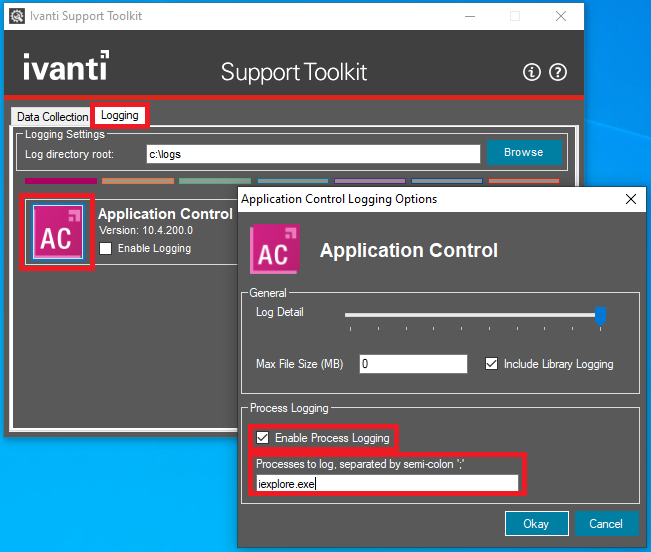Image resolution: width=651 pixels, height=552 pixels.
Task: Click the Log Detail slider handle
Action: pyautogui.click(x=600, y=316)
